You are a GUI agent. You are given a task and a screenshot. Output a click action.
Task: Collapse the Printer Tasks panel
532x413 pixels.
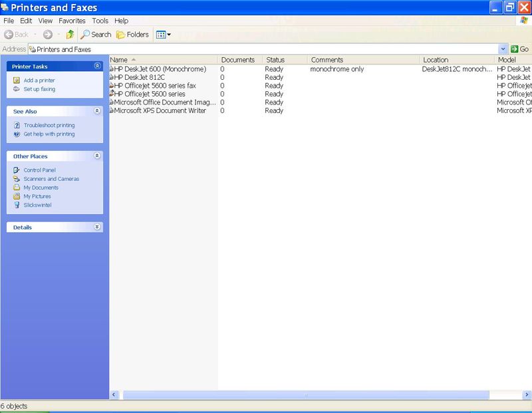(x=97, y=66)
